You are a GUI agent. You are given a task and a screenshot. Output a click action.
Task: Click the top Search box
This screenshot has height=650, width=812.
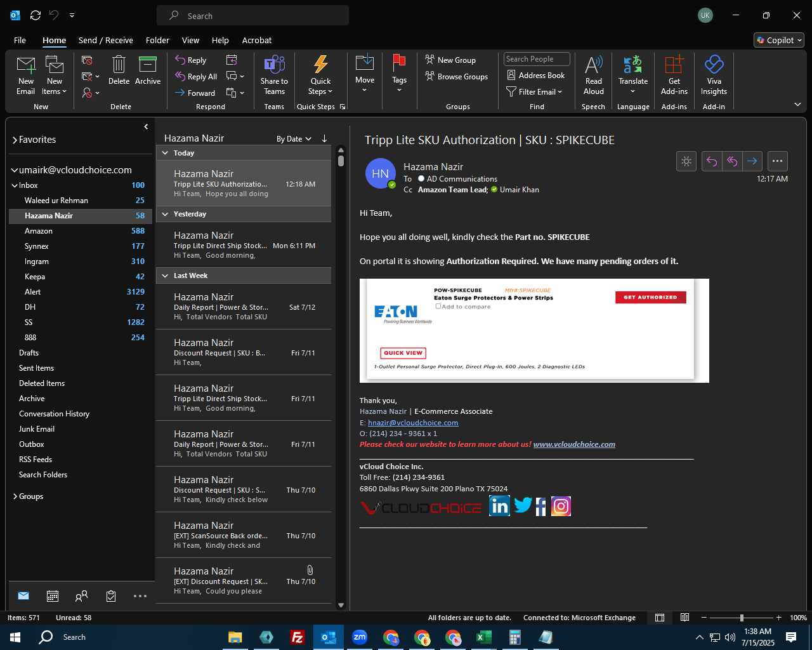click(x=252, y=16)
